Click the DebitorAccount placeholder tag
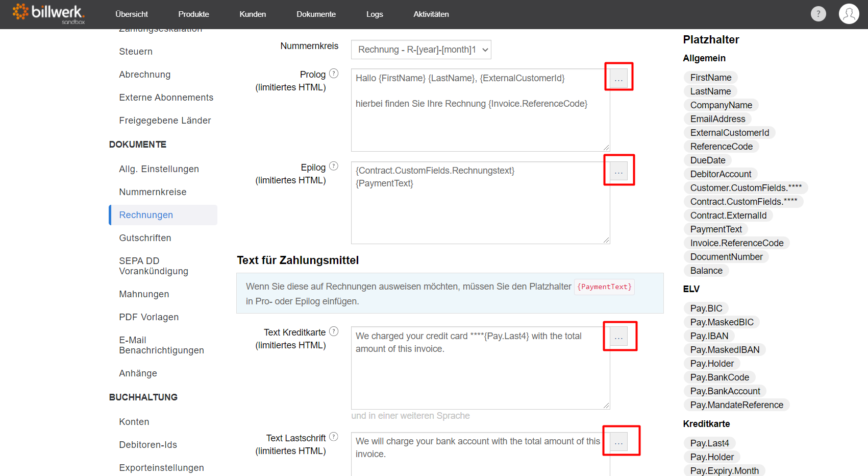868x476 pixels. 721,174
